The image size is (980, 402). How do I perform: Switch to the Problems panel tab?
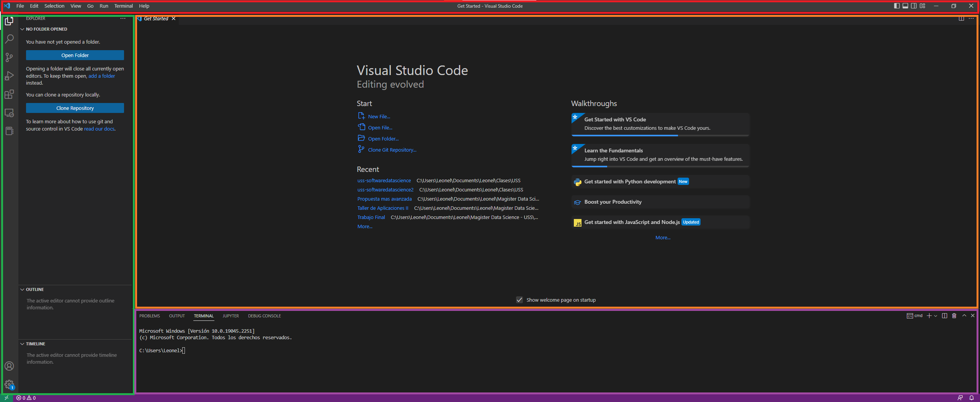[x=149, y=316]
